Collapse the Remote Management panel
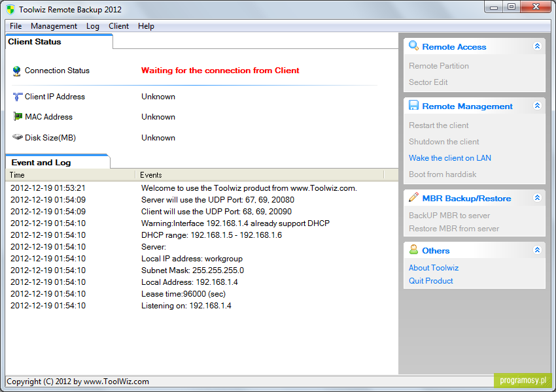Screen dimensions: 556x392 537,106
